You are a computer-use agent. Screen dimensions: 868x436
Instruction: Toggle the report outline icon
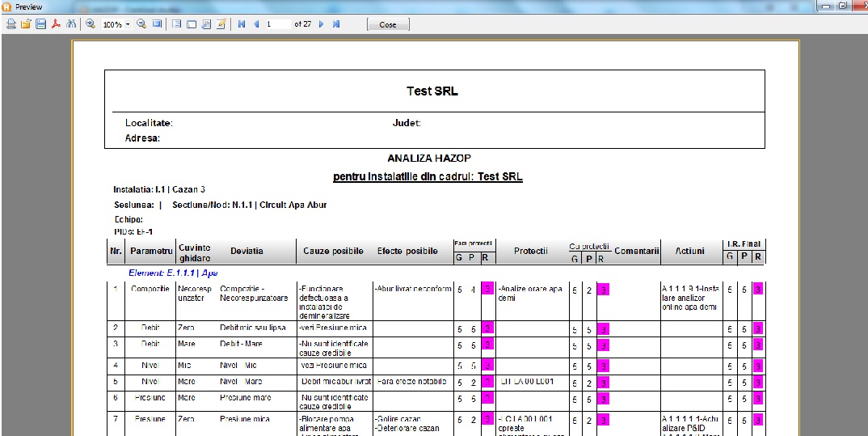point(176,24)
